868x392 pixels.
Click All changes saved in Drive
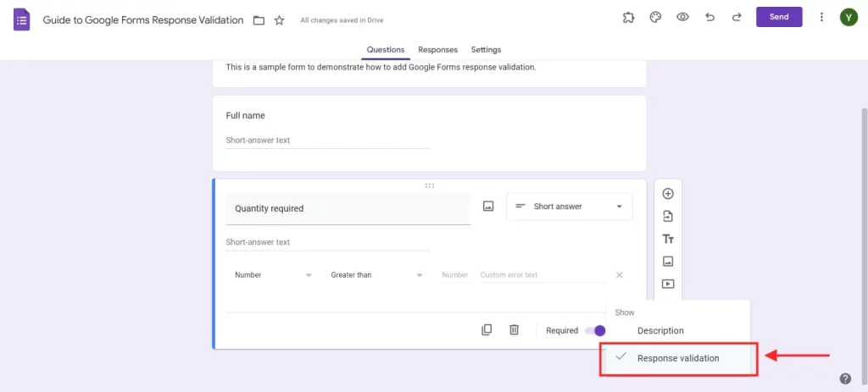point(342,20)
